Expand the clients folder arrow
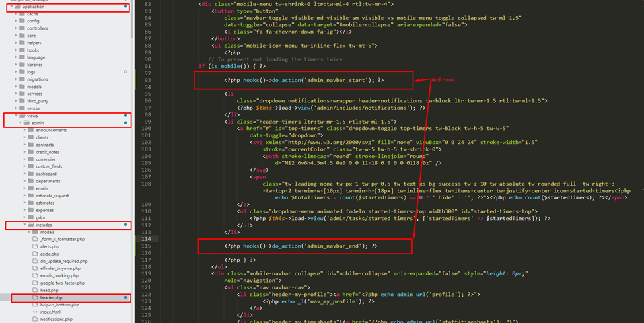Image resolution: width=644 pixels, height=323 pixels. [x=24, y=137]
